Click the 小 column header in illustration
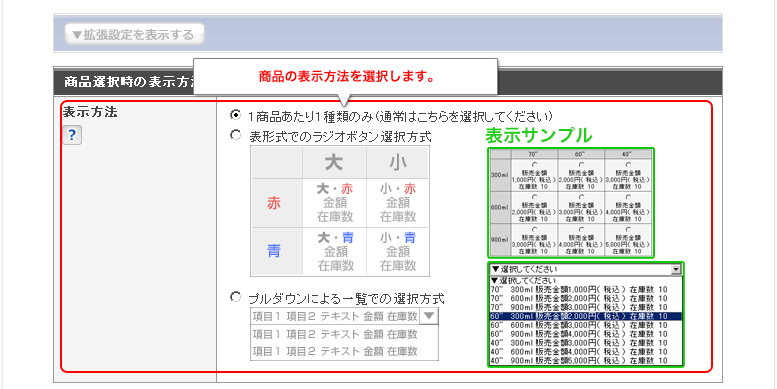 coord(398,163)
